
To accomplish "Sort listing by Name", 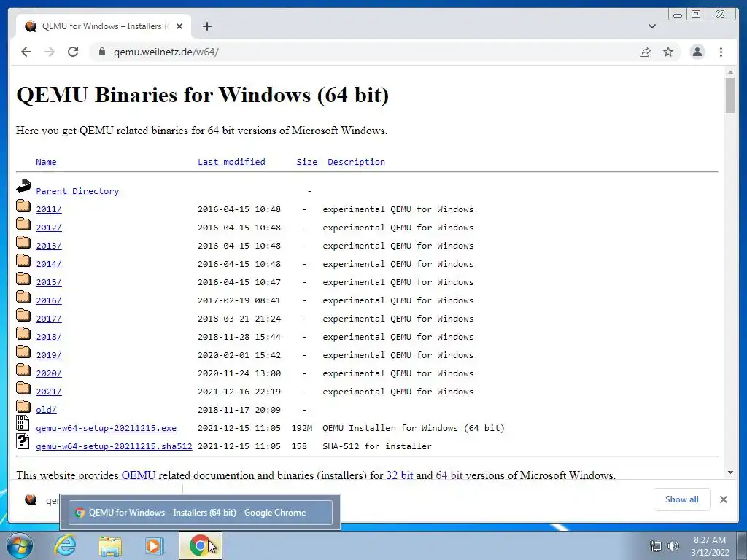I will 46,162.
